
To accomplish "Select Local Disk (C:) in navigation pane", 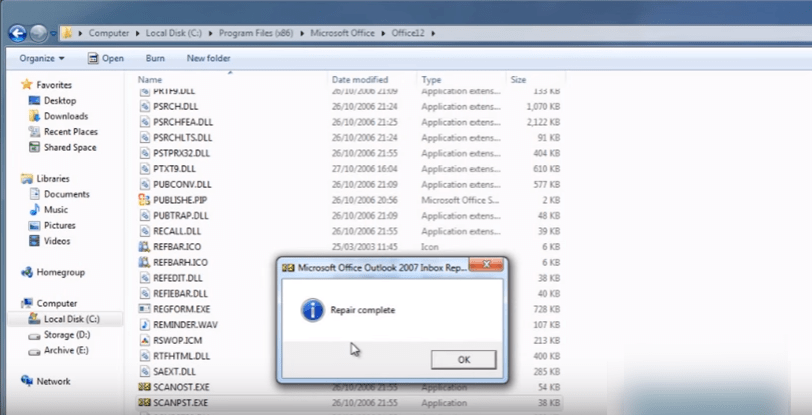I will click(x=65, y=319).
